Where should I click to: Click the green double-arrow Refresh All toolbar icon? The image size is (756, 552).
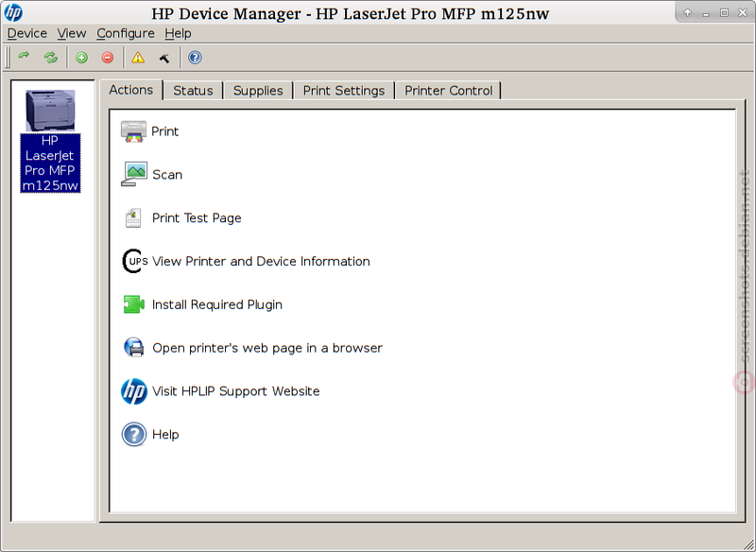coord(50,58)
